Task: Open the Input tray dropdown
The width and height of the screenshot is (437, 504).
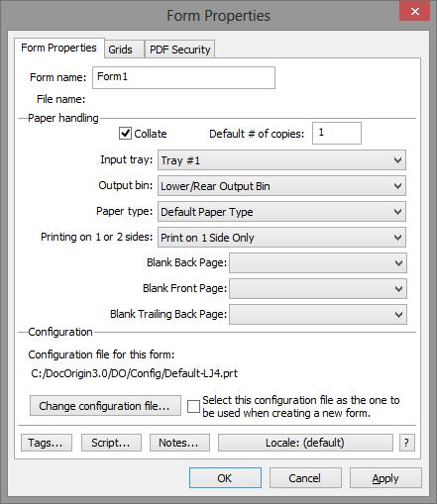Action: 281,160
